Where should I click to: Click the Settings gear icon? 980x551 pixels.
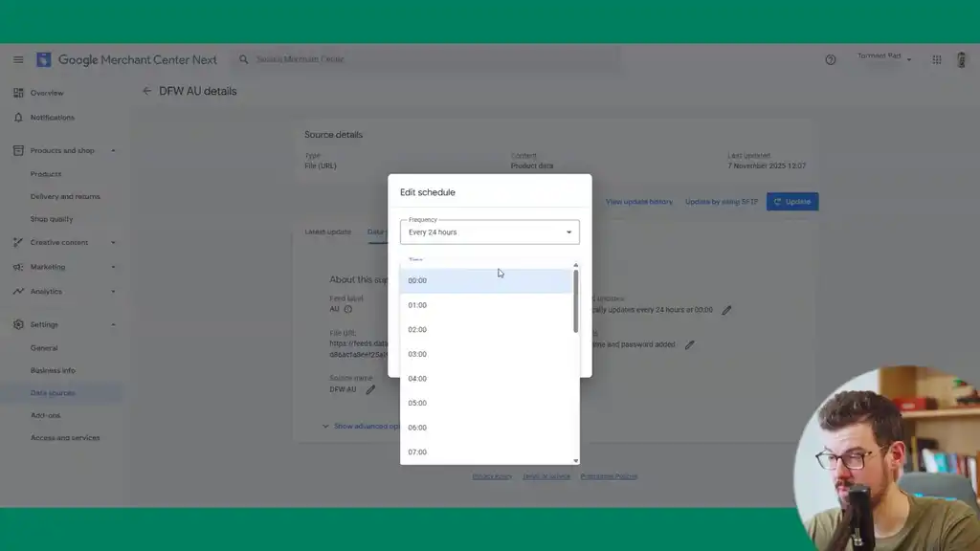[x=19, y=324]
